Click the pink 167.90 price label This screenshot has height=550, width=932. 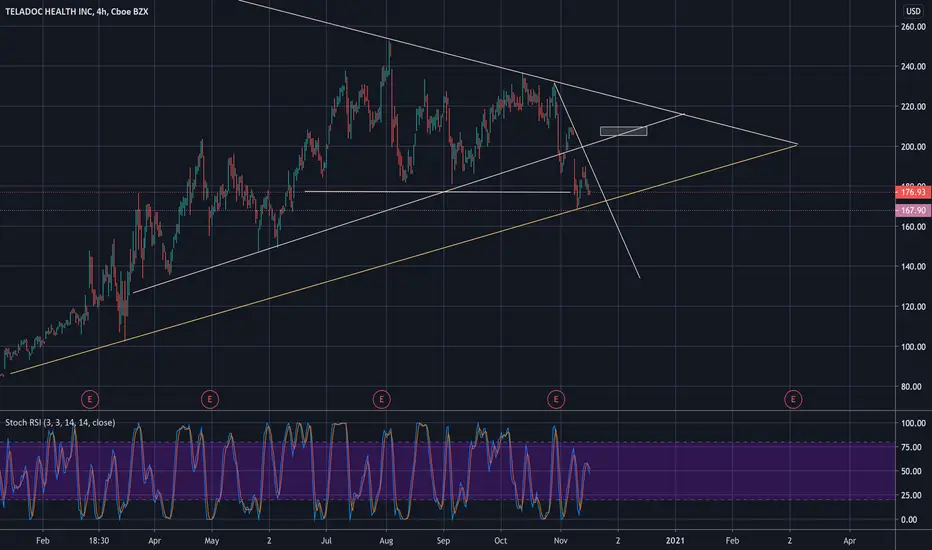[913, 210]
